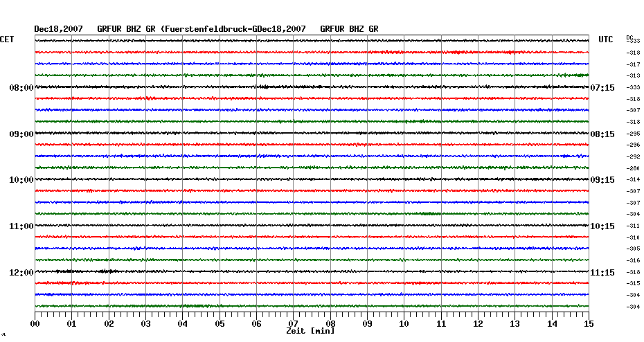
Task: Click the CET time zone label
Action: [7, 39]
